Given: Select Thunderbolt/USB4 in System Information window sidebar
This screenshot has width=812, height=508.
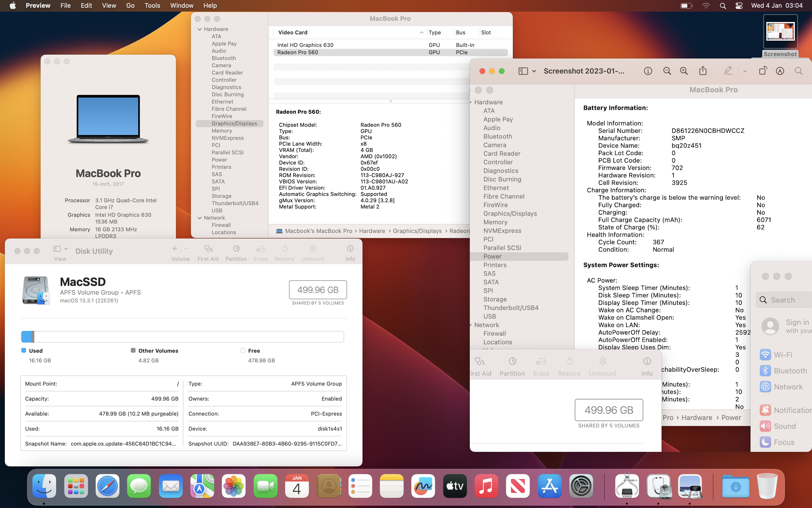Looking at the screenshot, I should [235, 203].
